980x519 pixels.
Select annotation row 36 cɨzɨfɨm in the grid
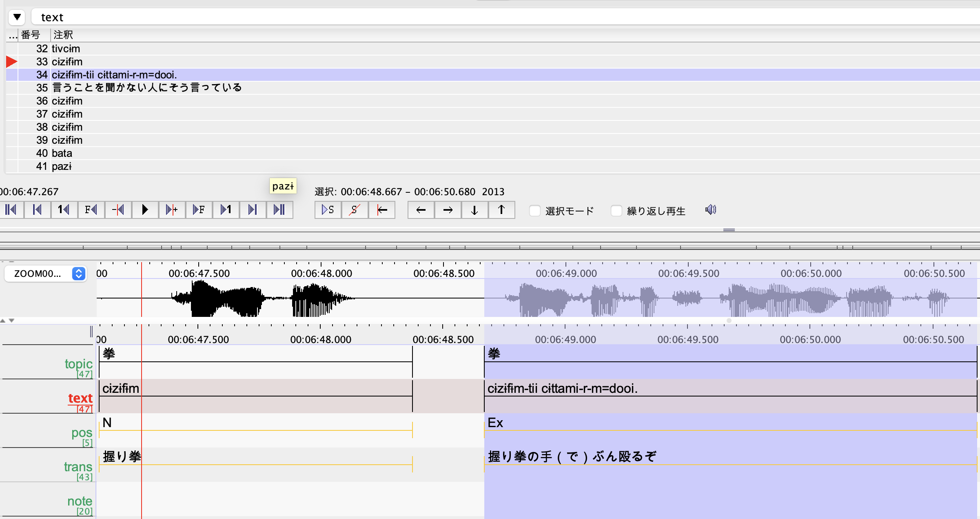click(67, 101)
